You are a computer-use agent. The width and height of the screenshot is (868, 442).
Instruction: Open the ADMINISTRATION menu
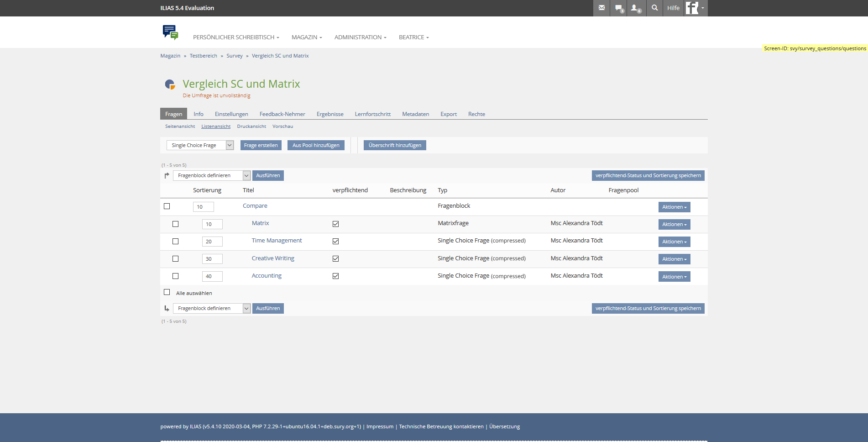point(360,37)
